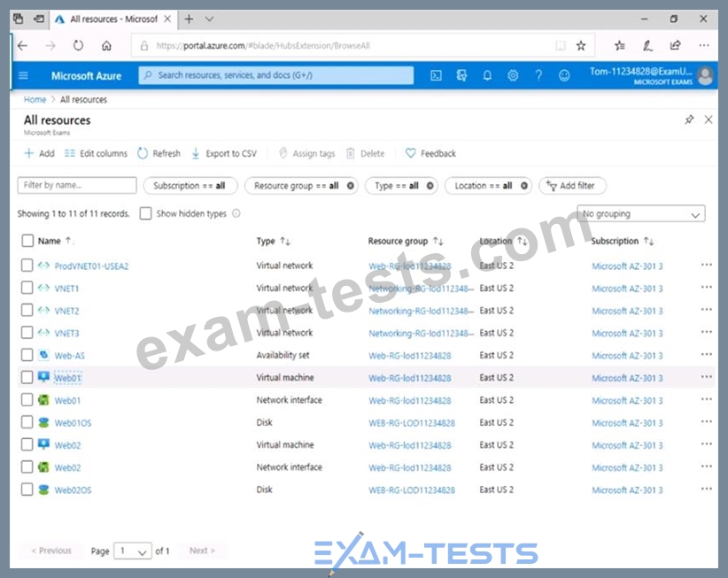Remove the Resource group filter
This screenshot has width=728, height=578.
point(351,186)
